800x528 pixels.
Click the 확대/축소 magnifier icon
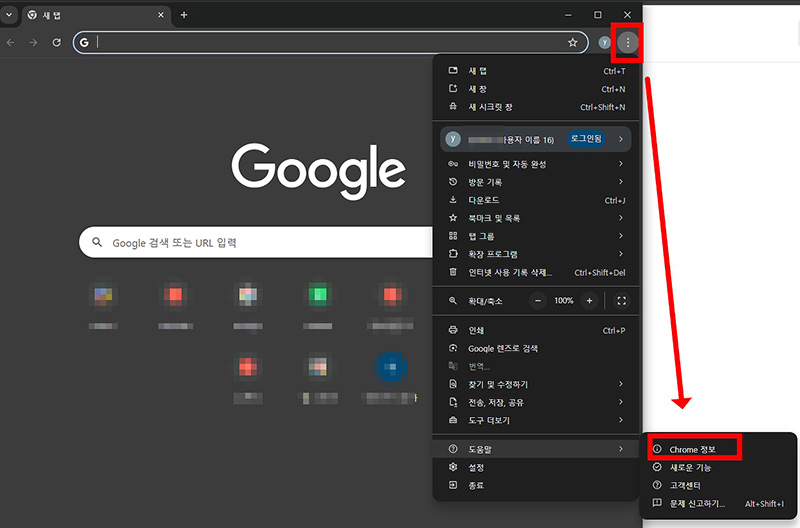point(453,301)
